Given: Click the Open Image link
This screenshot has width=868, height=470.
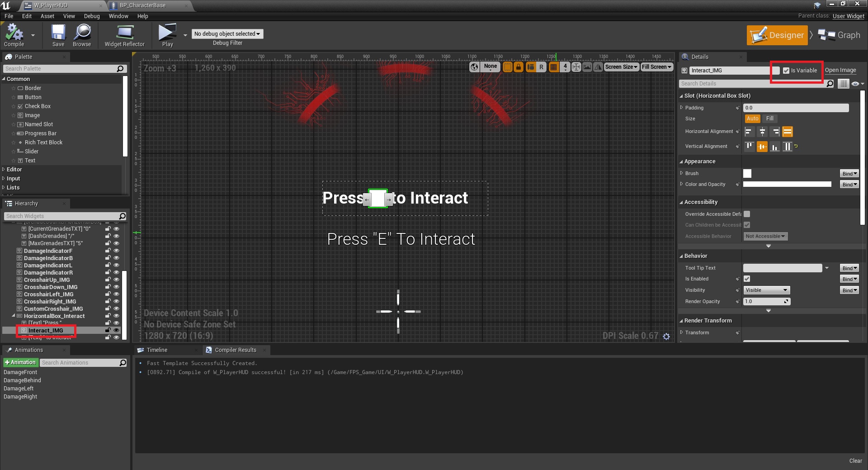Looking at the screenshot, I should [x=840, y=70].
